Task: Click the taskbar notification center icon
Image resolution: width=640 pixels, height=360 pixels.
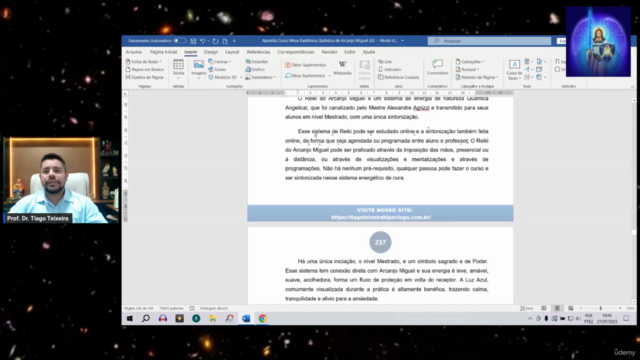Action: click(x=626, y=318)
